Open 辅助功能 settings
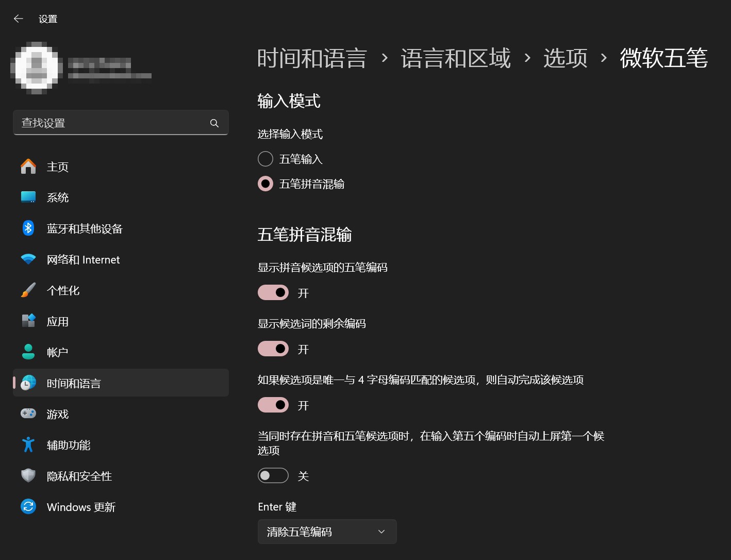This screenshot has width=731, height=560. click(x=121, y=445)
